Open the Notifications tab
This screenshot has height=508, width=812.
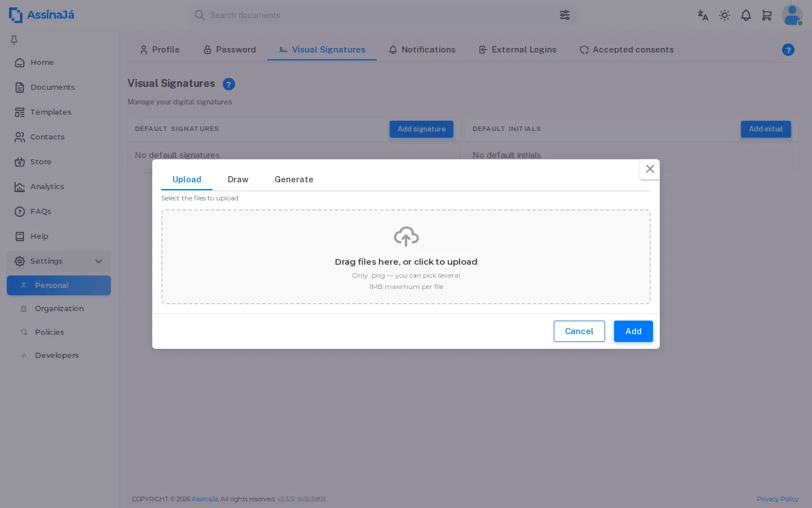(422, 50)
